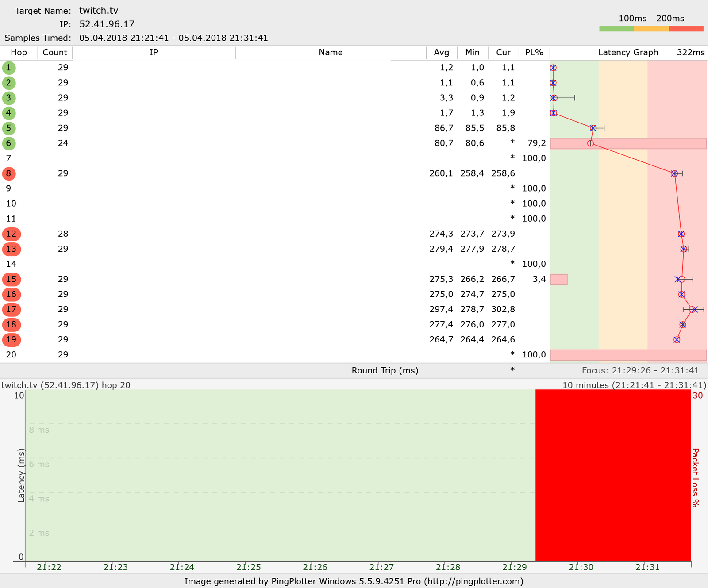Select the green hop 5 badge
708x588 pixels.
(x=8, y=128)
